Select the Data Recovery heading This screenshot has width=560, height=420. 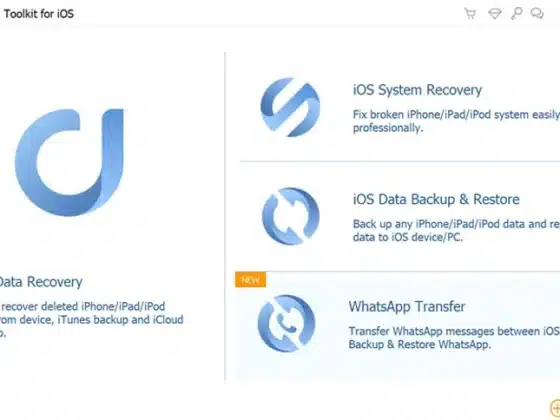(x=41, y=282)
